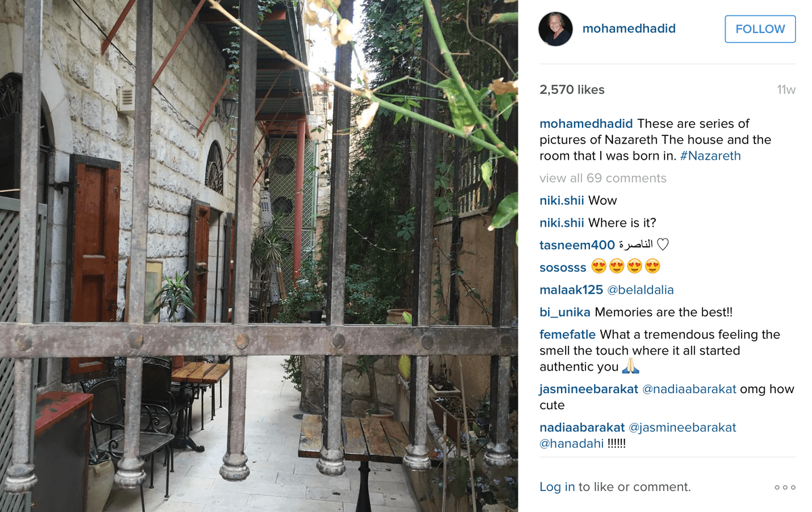Open mohamedhadid username in header
This screenshot has width=812, height=512.
(x=629, y=28)
